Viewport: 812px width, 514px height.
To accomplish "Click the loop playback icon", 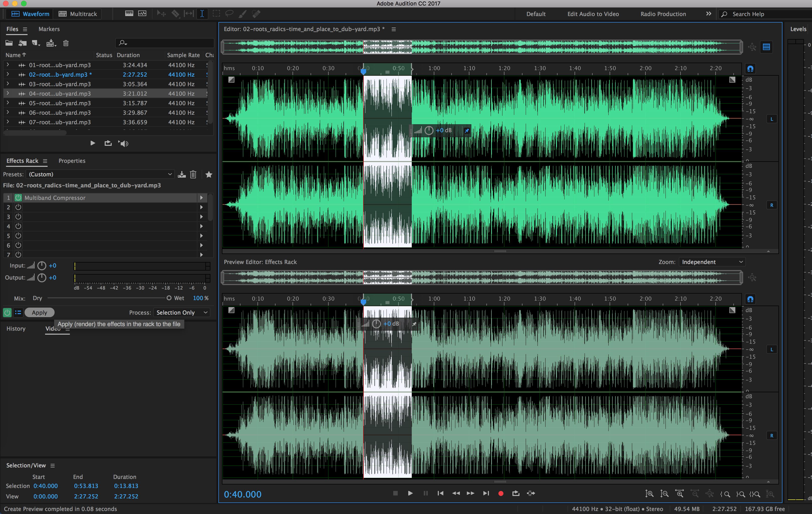I will click(x=517, y=493).
